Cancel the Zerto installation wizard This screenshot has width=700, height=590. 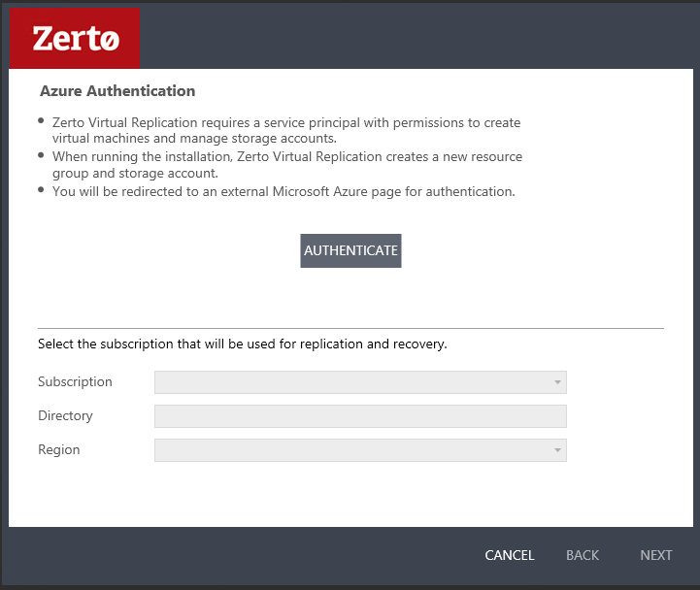click(x=510, y=555)
